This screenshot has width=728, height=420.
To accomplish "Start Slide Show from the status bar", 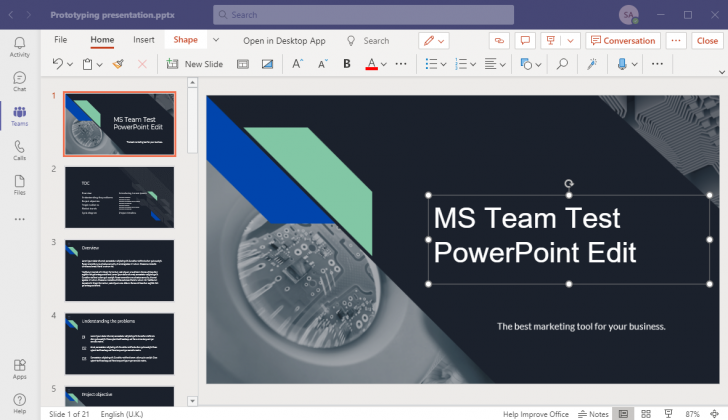I will (x=668, y=414).
